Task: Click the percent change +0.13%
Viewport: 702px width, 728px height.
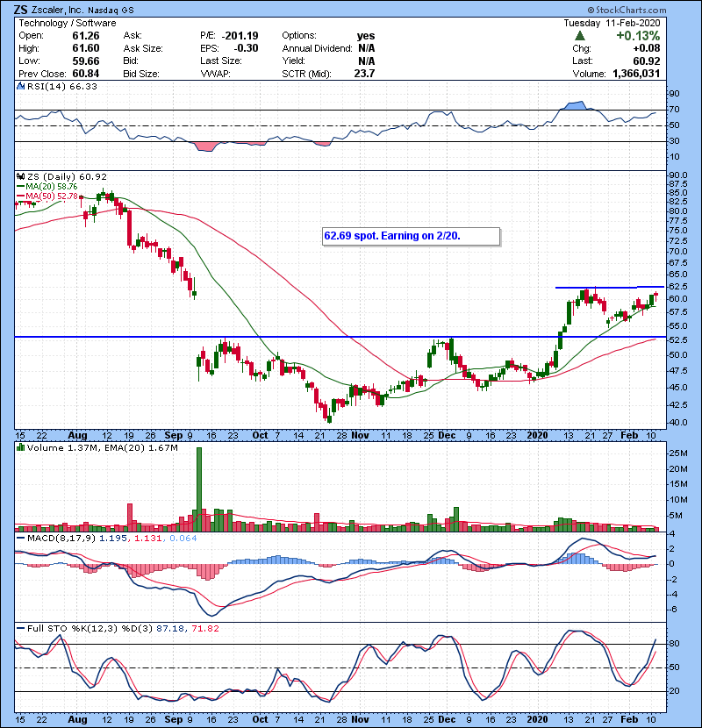Action: point(638,36)
